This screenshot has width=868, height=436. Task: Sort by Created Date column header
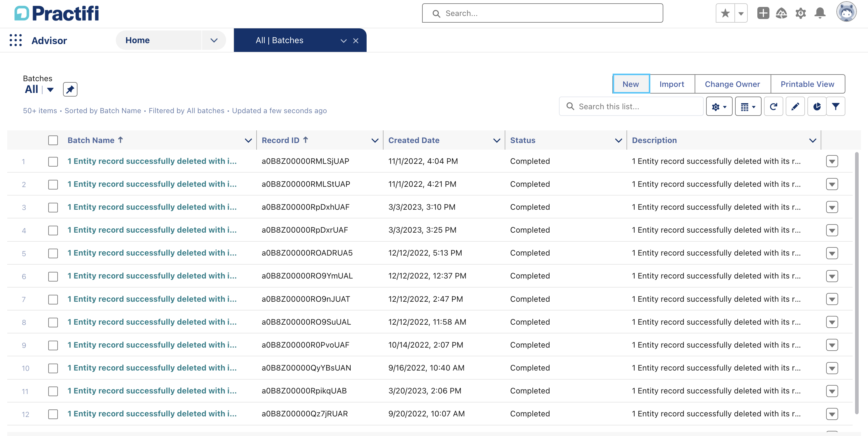point(414,140)
